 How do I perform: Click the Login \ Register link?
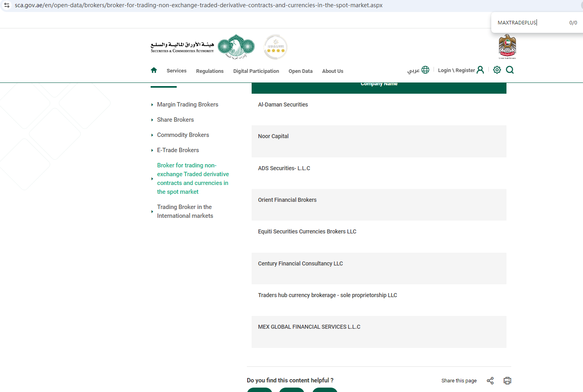pos(456,70)
